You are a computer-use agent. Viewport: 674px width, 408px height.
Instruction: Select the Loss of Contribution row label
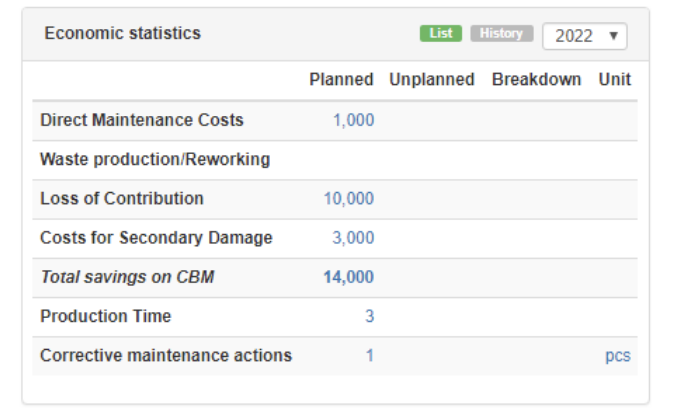(x=121, y=199)
